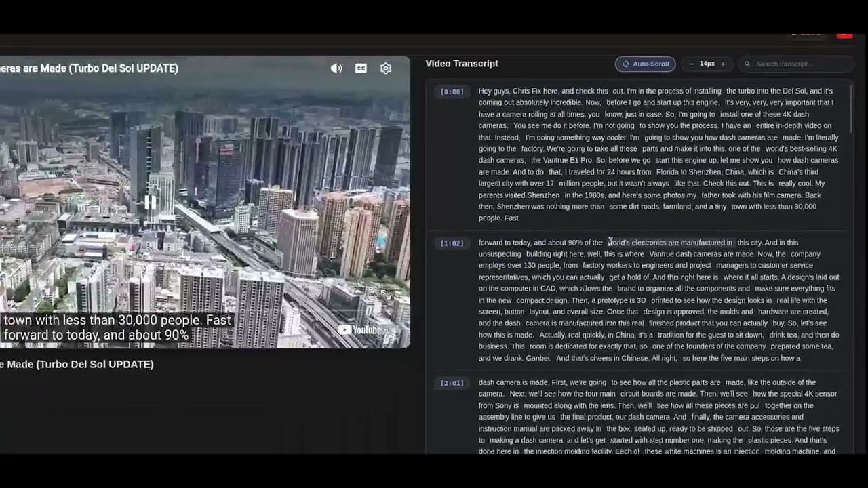
Task: Increase transcript font size with the plus button
Action: pyautogui.click(x=723, y=64)
